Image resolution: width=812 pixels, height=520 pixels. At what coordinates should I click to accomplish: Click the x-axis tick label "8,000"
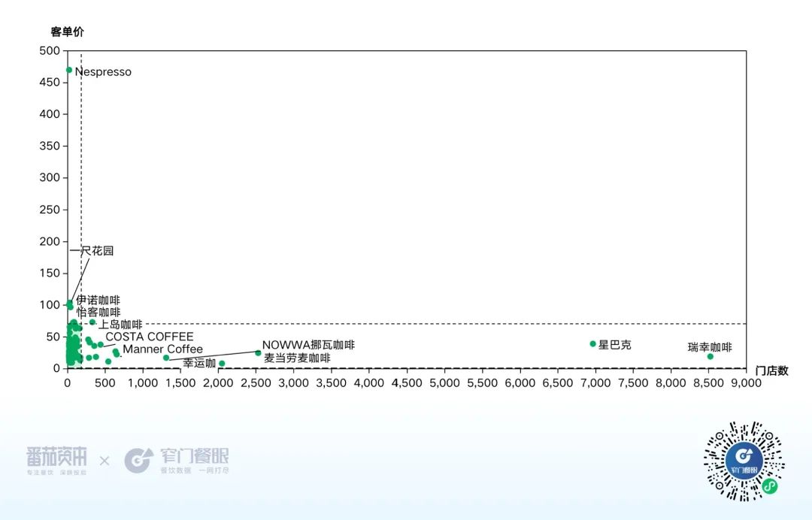point(671,383)
